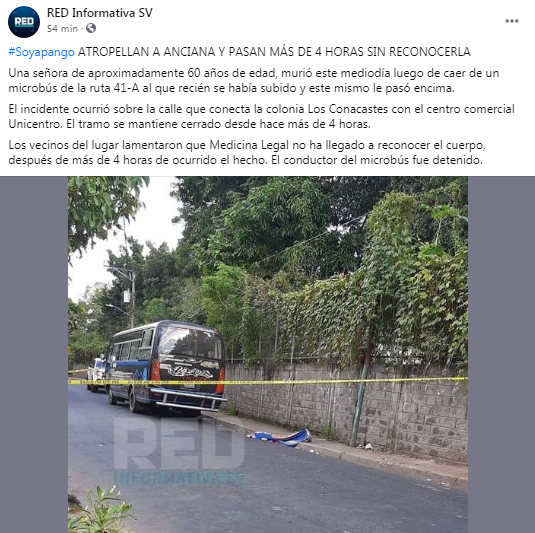Click the blue microbus in the photo
535x533 pixels.
(166, 368)
